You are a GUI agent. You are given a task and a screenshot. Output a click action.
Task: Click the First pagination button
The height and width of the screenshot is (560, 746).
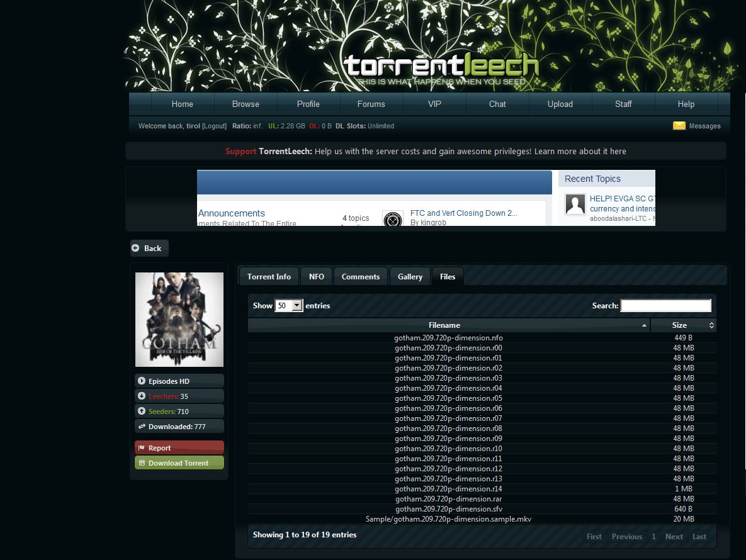[x=594, y=536]
